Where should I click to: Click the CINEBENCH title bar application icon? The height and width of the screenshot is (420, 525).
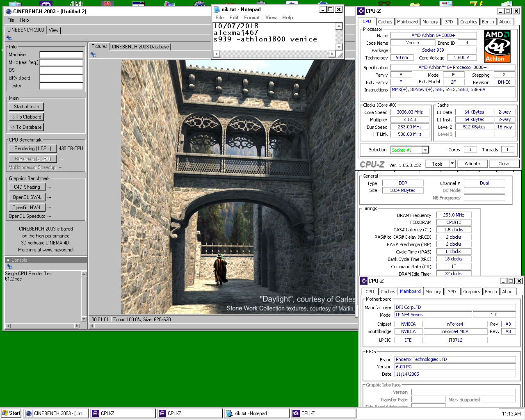[9, 11]
